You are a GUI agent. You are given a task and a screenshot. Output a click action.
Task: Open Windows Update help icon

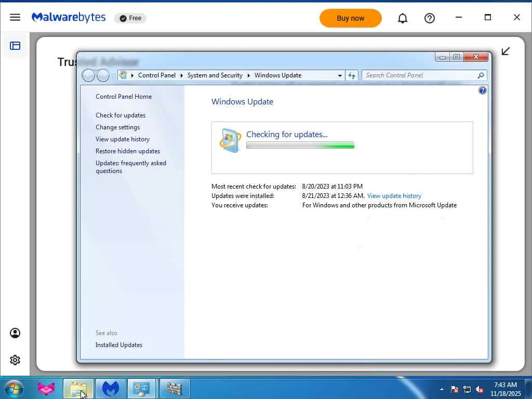[482, 90]
